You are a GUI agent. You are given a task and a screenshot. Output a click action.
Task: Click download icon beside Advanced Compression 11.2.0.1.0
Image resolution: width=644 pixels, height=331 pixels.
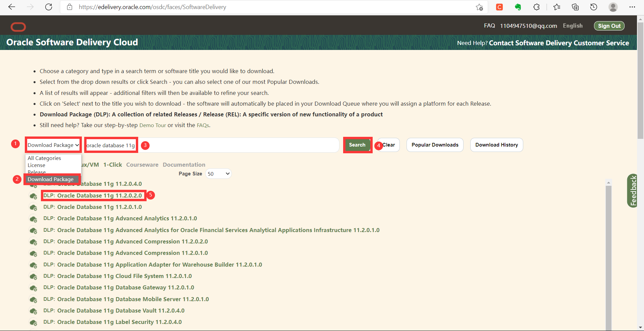pos(33,253)
